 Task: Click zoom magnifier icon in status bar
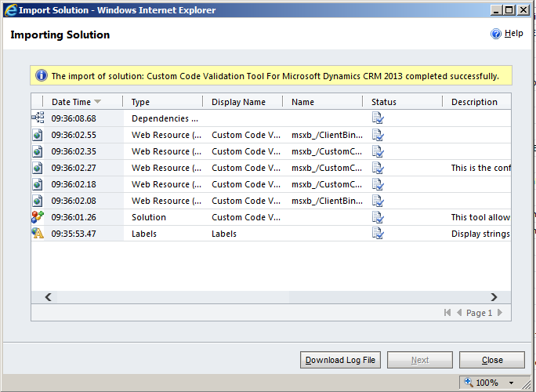[x=469, y=382]
